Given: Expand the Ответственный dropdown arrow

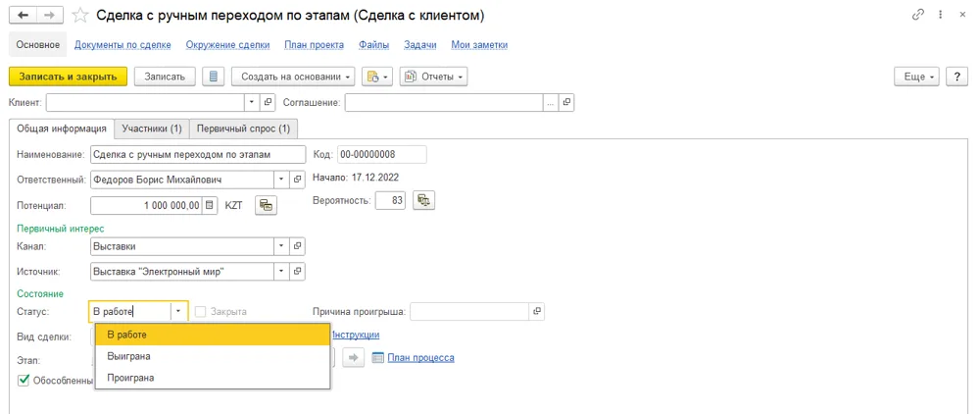Looking at the screenshot, I should [x=282, y=180].
